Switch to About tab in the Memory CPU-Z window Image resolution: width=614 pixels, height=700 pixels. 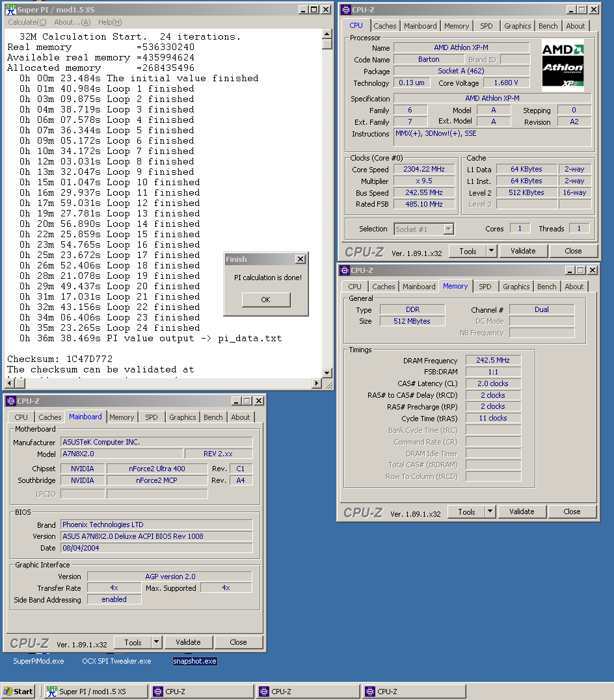click(574, 287)
